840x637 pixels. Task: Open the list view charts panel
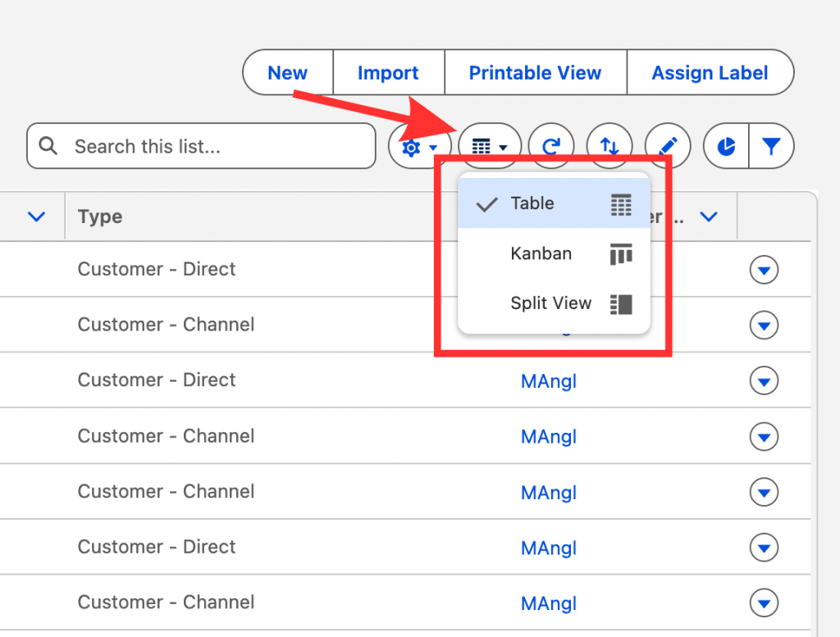pos(725,145)
